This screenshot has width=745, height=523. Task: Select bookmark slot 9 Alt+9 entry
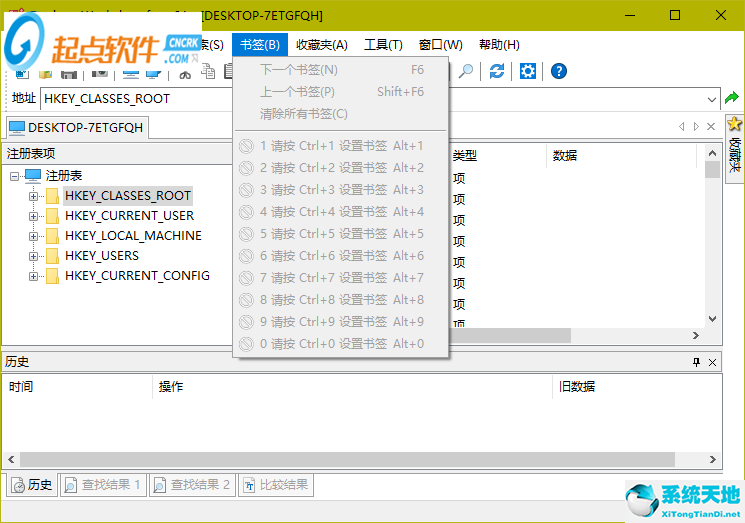[341, 322]
